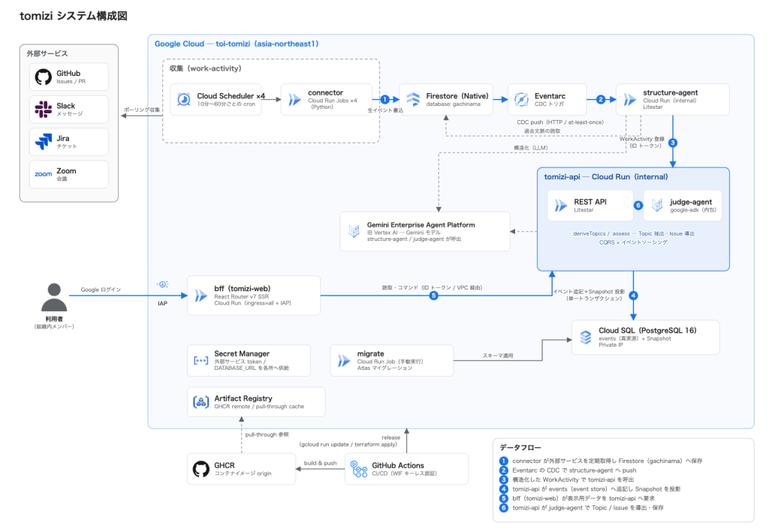Select the connector Cloud Run Jobs box
The width and height of the screenshot is (769, 532).
coord(327,100)
